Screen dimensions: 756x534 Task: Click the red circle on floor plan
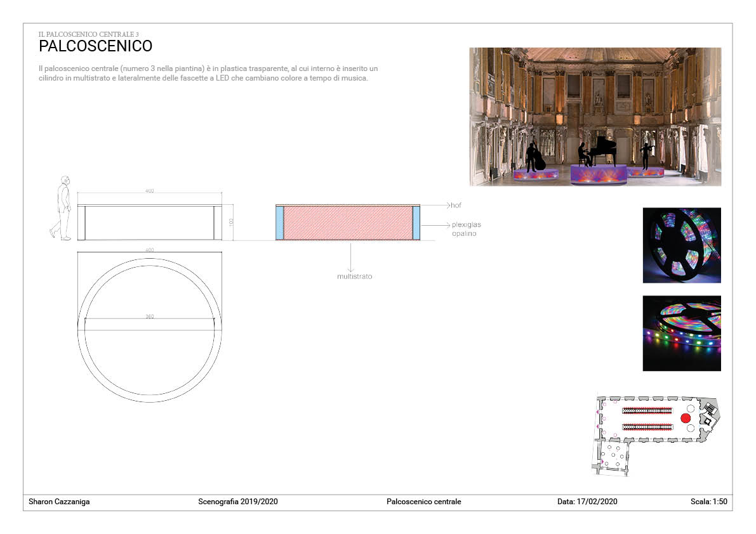686,419
